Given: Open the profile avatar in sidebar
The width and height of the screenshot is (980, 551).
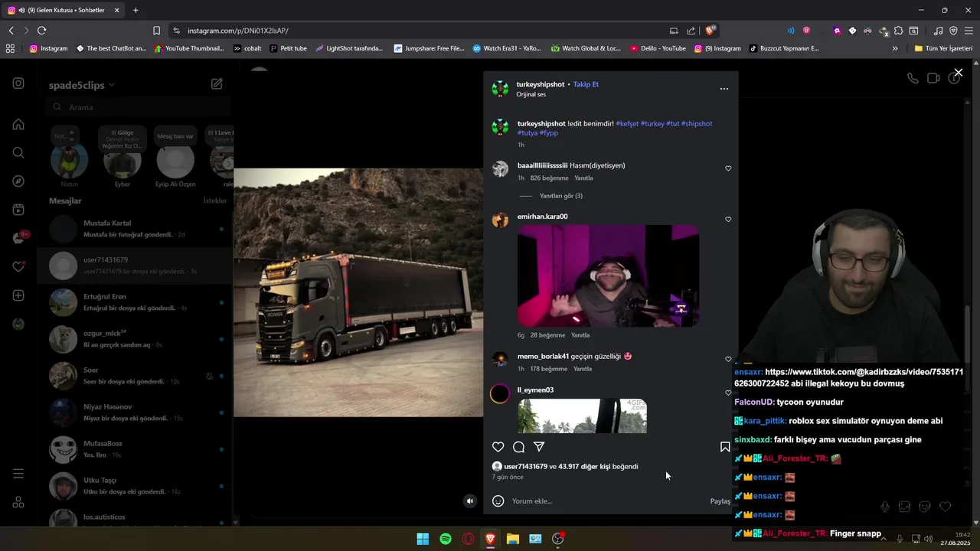Looking at the screenshot, I should [x=18, y=324].
